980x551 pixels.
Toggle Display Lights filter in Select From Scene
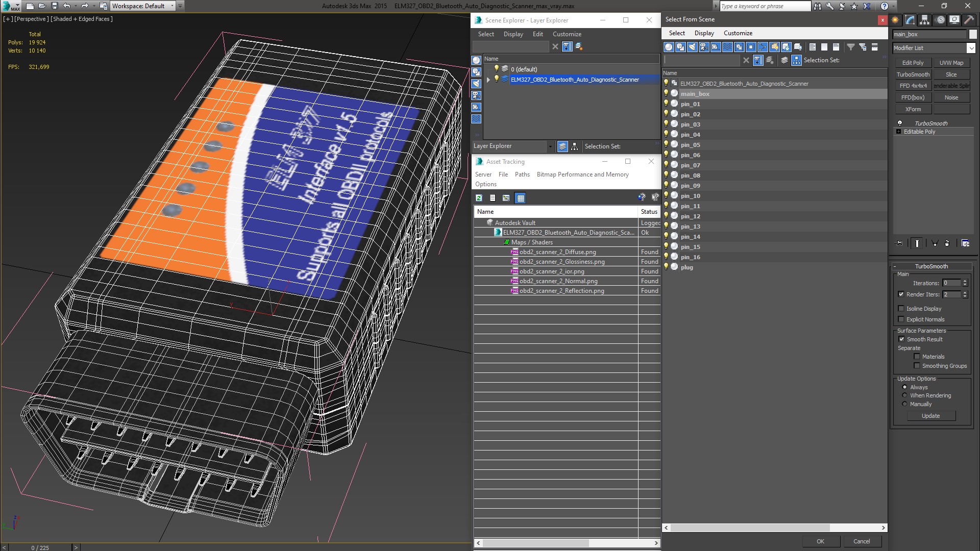[692, 47]
